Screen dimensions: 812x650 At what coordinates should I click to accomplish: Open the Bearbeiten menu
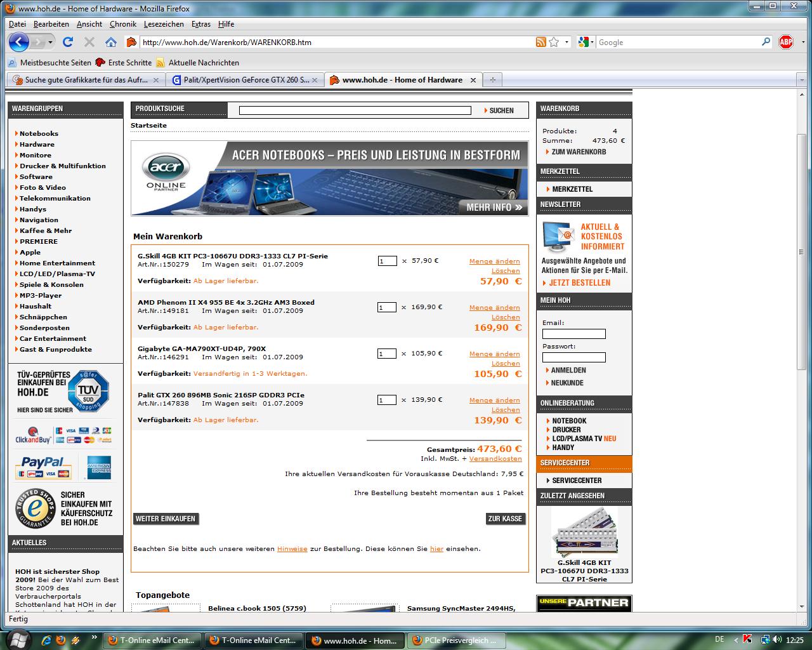pos(51,24)
